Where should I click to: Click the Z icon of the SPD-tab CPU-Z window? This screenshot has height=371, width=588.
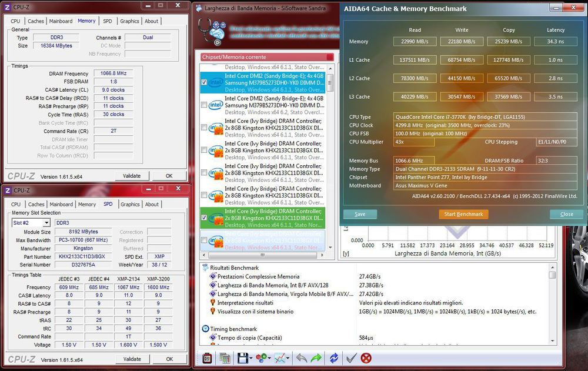(8, 190)
